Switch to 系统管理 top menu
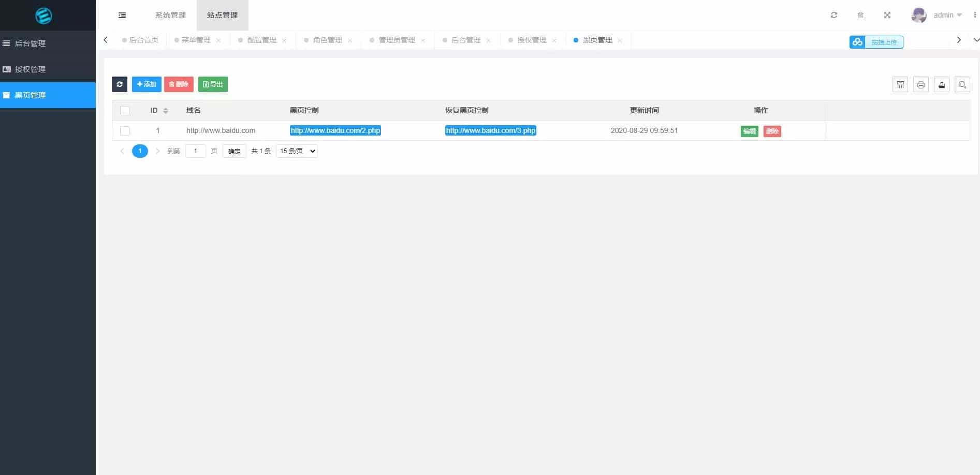 tap(170, 15)
